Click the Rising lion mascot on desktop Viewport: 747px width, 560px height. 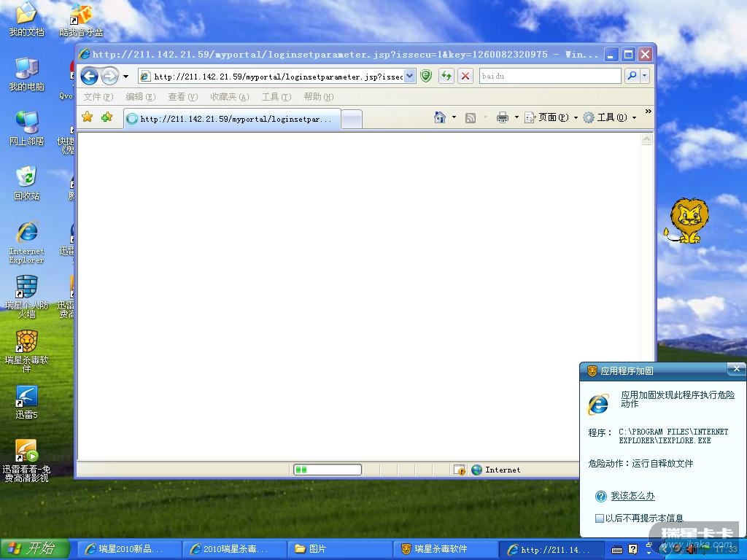pyautogui.click(x=686, y=220)
